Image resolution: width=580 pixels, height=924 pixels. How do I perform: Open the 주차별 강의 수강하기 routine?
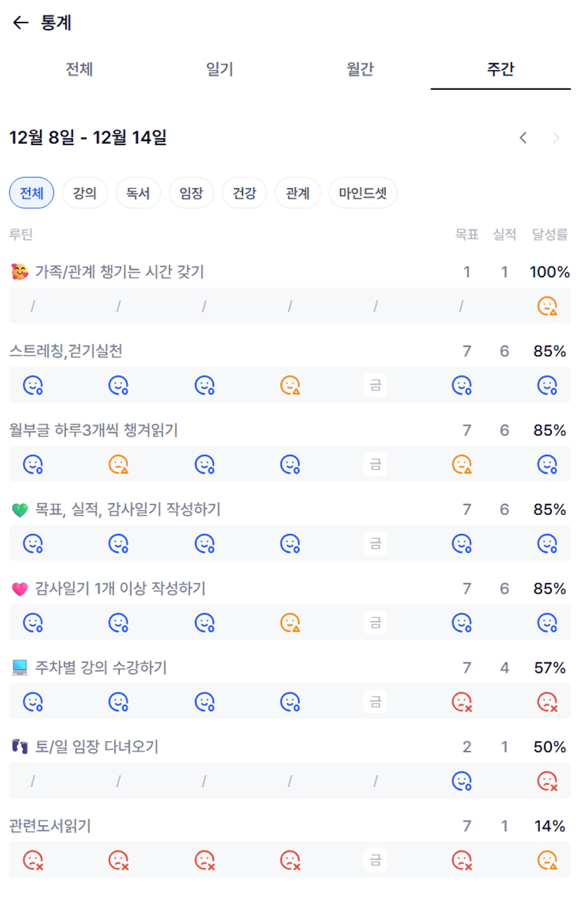click(101, 667)
